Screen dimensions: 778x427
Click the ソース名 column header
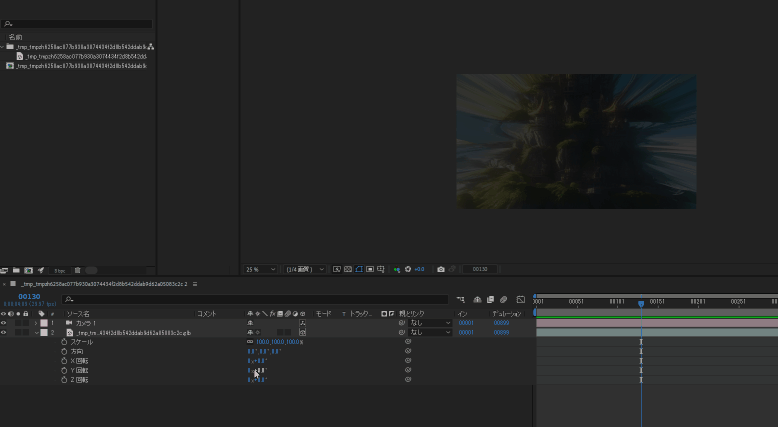(x=78, y=314)
